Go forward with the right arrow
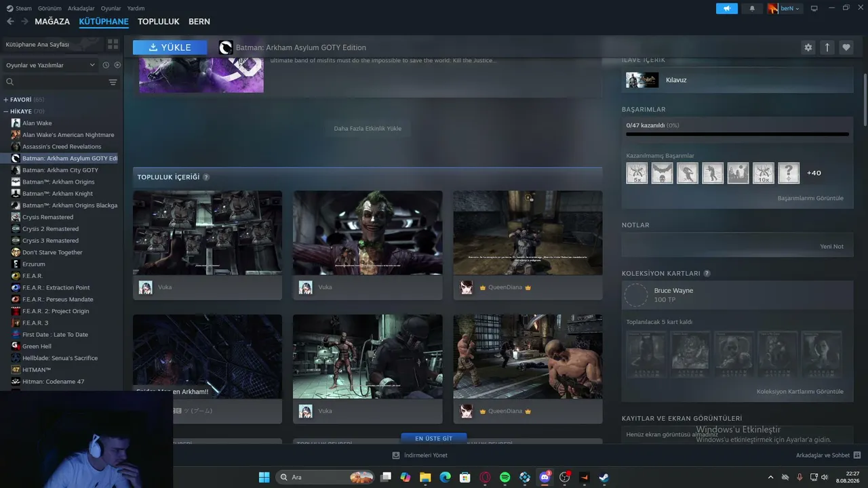Screen dimensions: 868x488 click(x=24, y=22)
